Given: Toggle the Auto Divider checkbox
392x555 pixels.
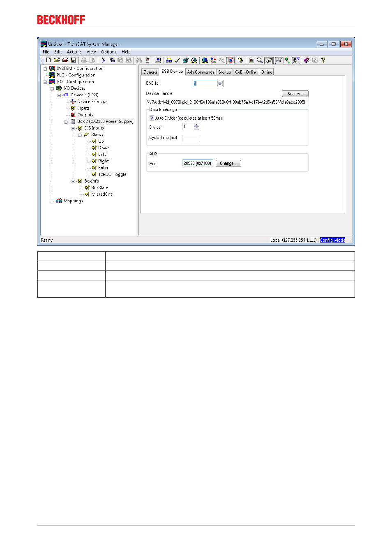Looking at the screenshot, I should [152, 118].
